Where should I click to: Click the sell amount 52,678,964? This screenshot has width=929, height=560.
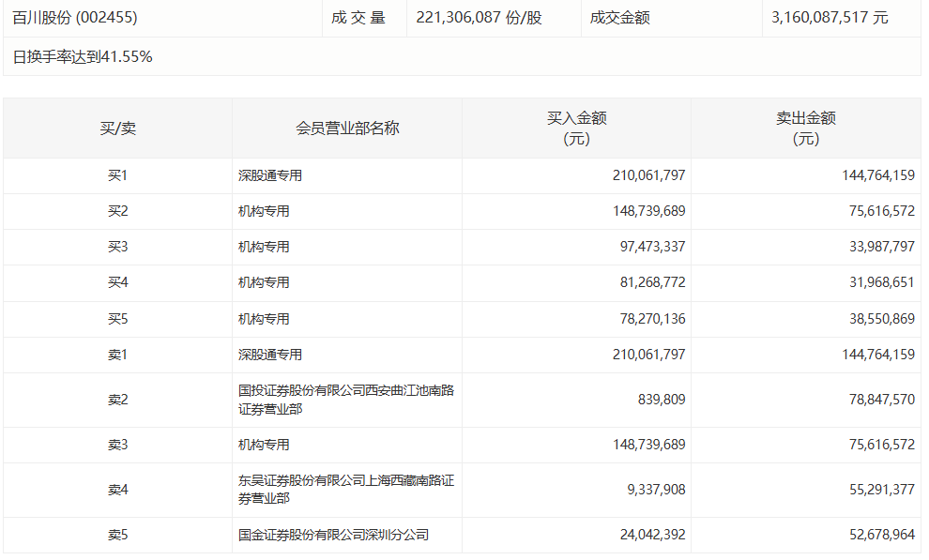877,535
